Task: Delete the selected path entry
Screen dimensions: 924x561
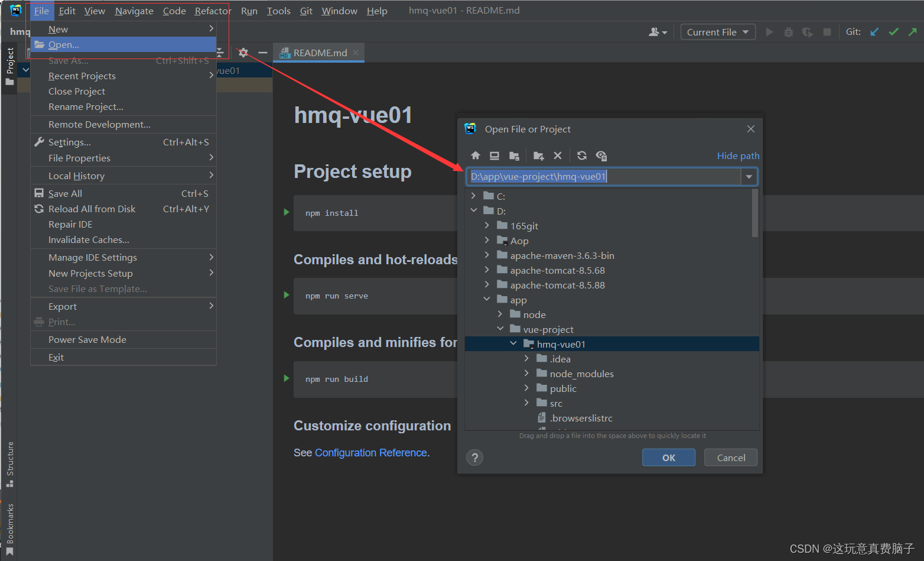Action: (558, 155)
